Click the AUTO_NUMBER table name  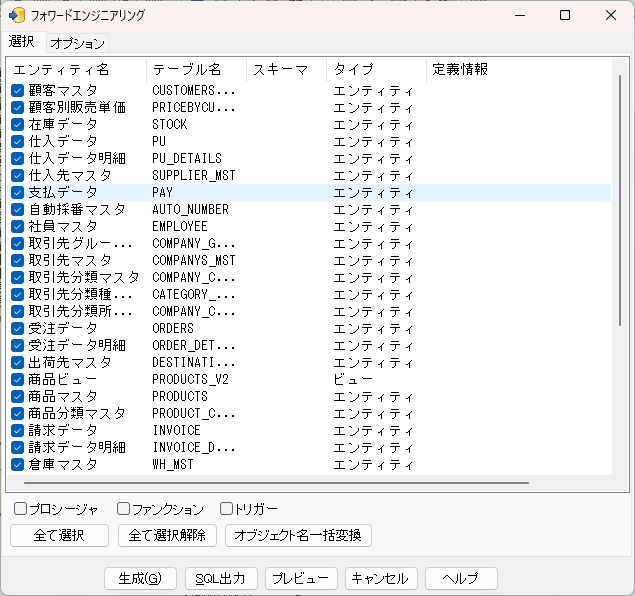point(190,209)
